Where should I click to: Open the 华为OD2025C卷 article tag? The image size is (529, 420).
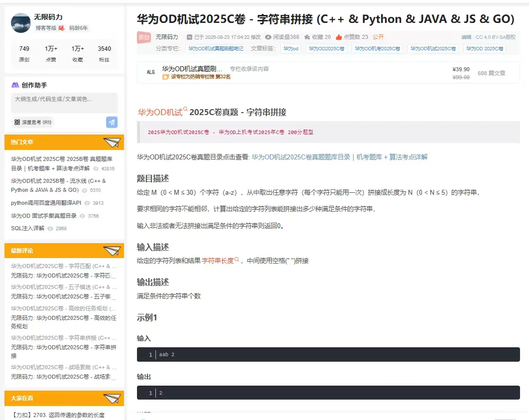(x=327, y=49)
